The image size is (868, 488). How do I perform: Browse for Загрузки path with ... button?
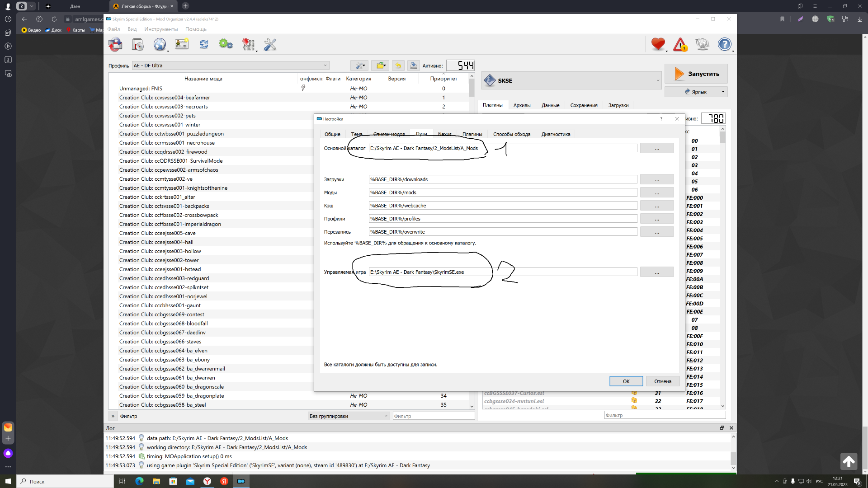656,179
